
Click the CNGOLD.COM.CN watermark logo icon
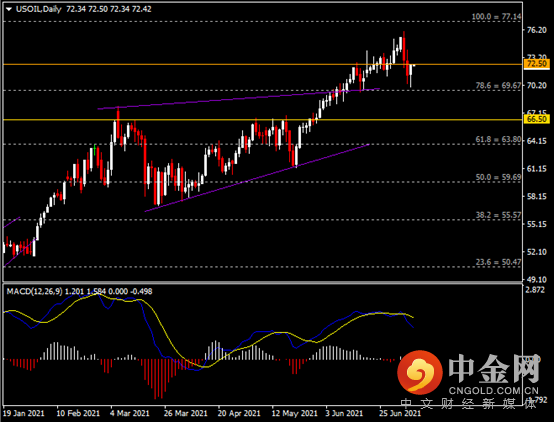tap(419, 373)
